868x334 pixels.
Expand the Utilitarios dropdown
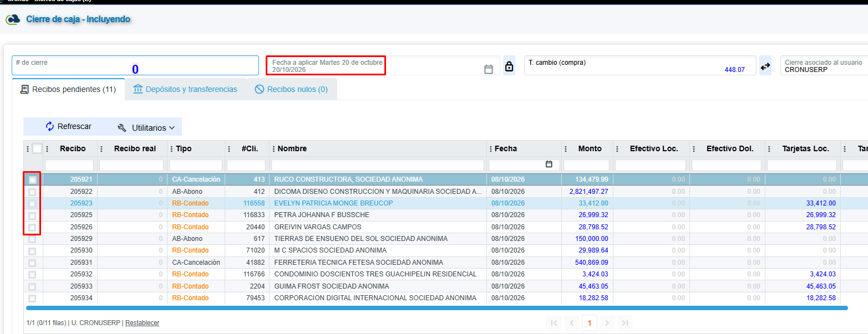pyautogui.click(x=146, y=127)
